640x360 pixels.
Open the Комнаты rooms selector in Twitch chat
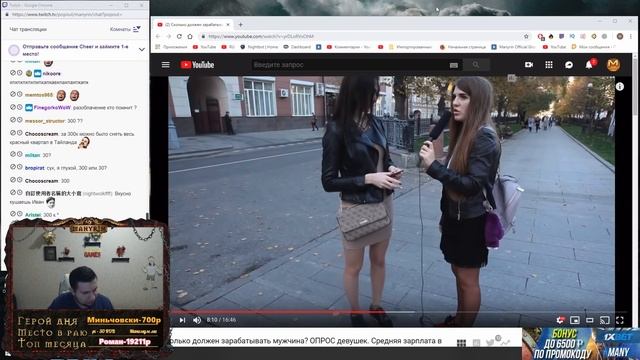tap(125, 29)
